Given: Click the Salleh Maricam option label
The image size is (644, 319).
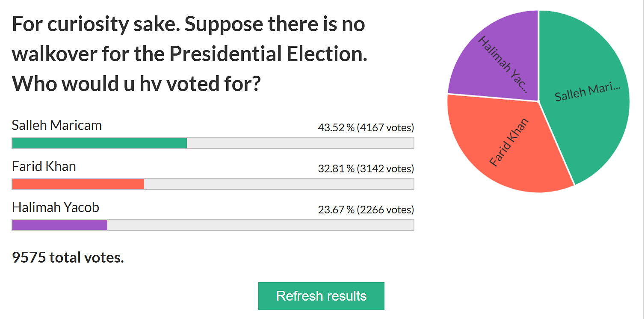Looking at the screenshot, I should (x=57, y=125).
